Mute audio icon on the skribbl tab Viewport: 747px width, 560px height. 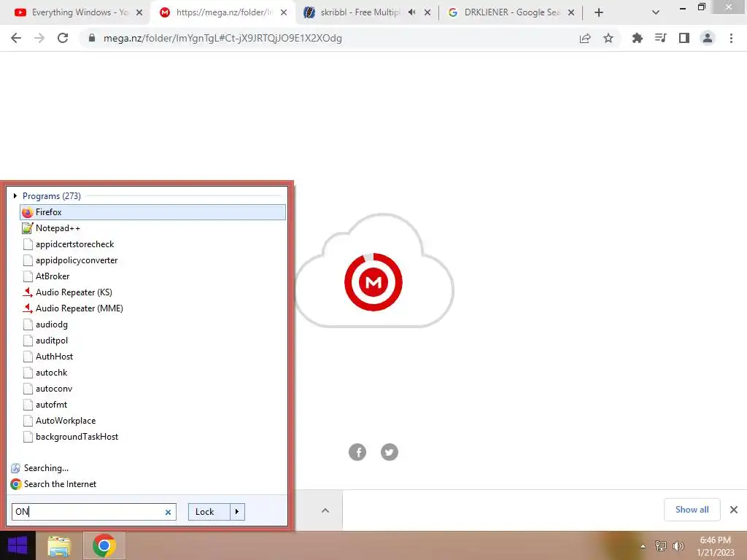(412, 12)
